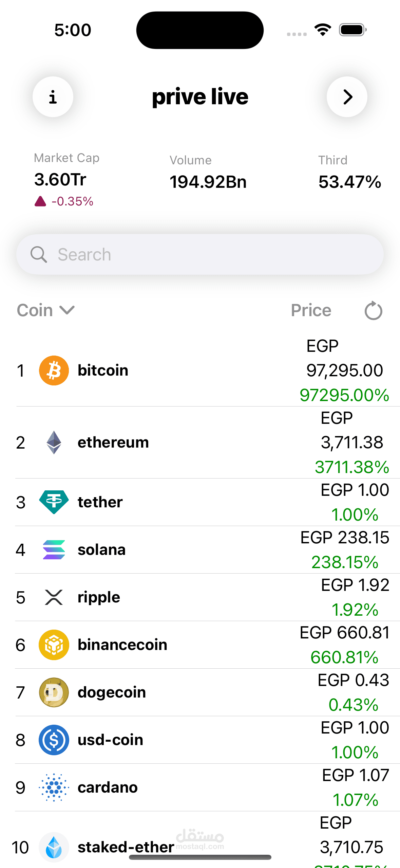Screen dimensions: 400x868
Task: Tap the bitcoin logo icon
Action: coord(54,370)
